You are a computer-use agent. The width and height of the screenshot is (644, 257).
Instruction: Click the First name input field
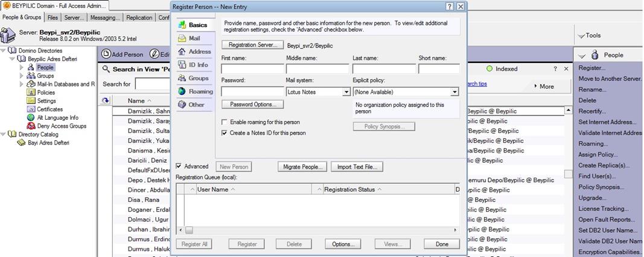(252, 69)
